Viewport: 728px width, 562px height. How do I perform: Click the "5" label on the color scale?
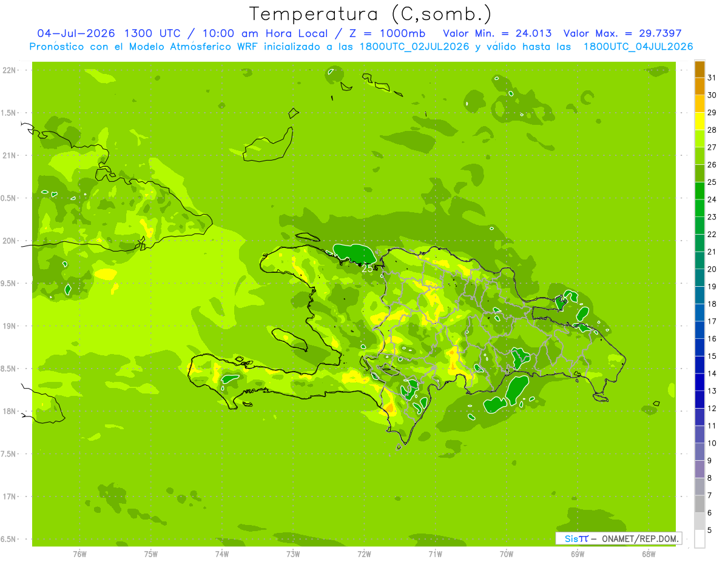(x=709, y=530)
